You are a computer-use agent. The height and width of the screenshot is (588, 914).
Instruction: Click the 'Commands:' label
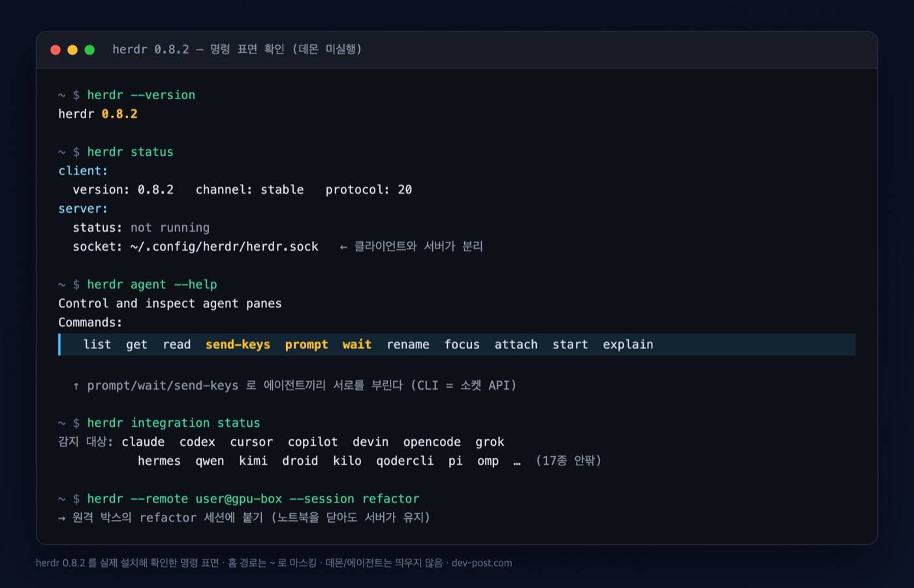[x=90, y=322]
